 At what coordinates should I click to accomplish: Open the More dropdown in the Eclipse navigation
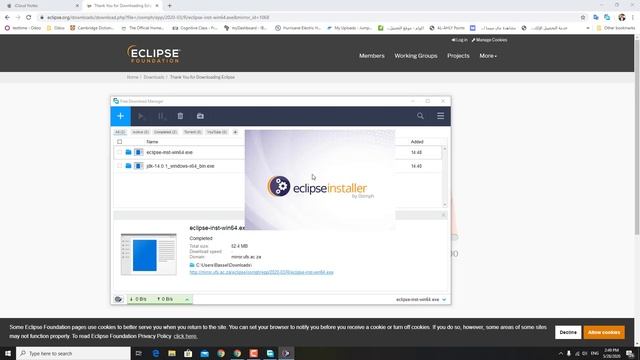tap(488, 56)
